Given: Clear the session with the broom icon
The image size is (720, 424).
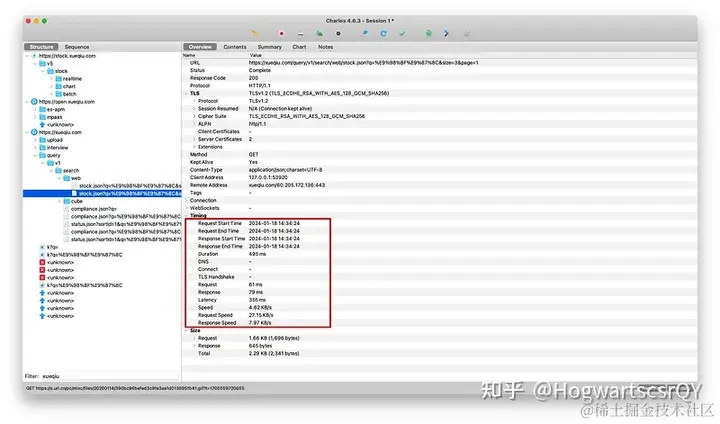Looking at the screenshot, I should click(255, 33).
